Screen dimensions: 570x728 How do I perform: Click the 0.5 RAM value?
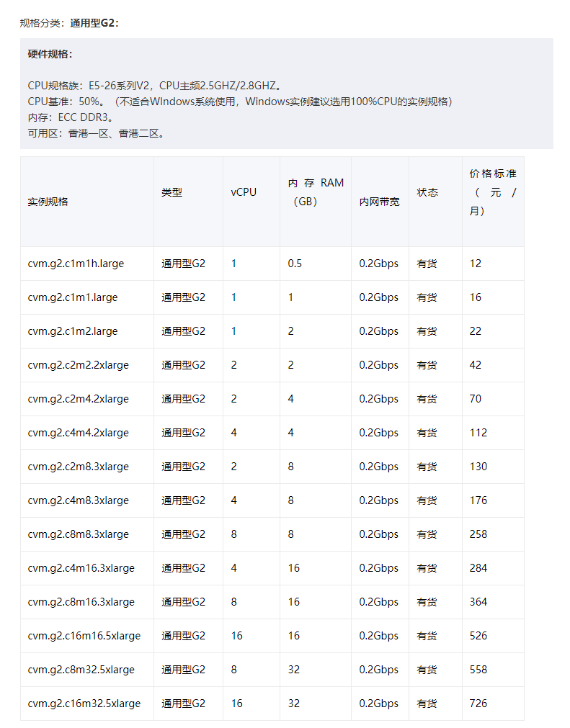(x=295, y=264)
